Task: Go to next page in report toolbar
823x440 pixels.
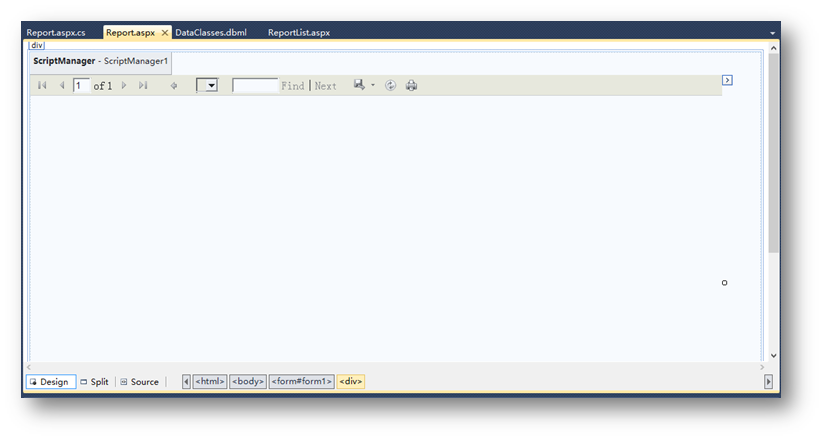Action: 124,85
